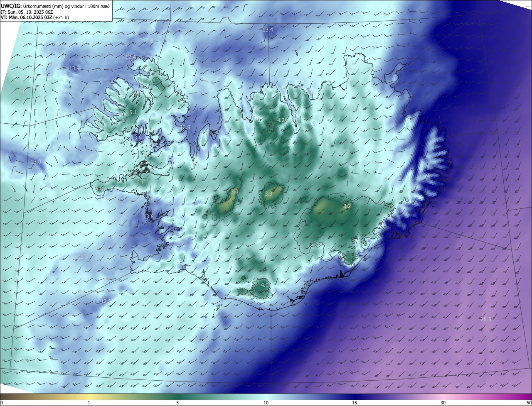Click the 6.1 value label
Viewport: 532px width, 406px height.
(140, 183)
